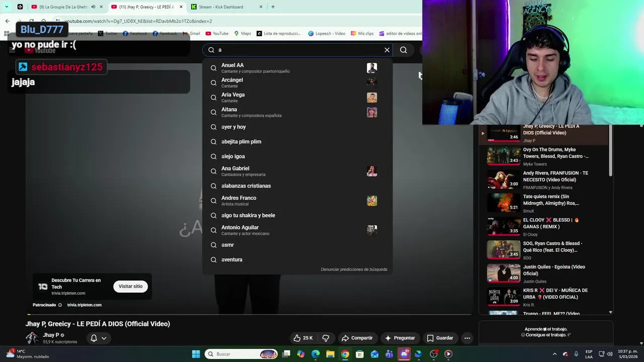Screen dimensions: 644x362
Task: Select the 'Arcángel' search suggestion
Action: click(297, 82)
